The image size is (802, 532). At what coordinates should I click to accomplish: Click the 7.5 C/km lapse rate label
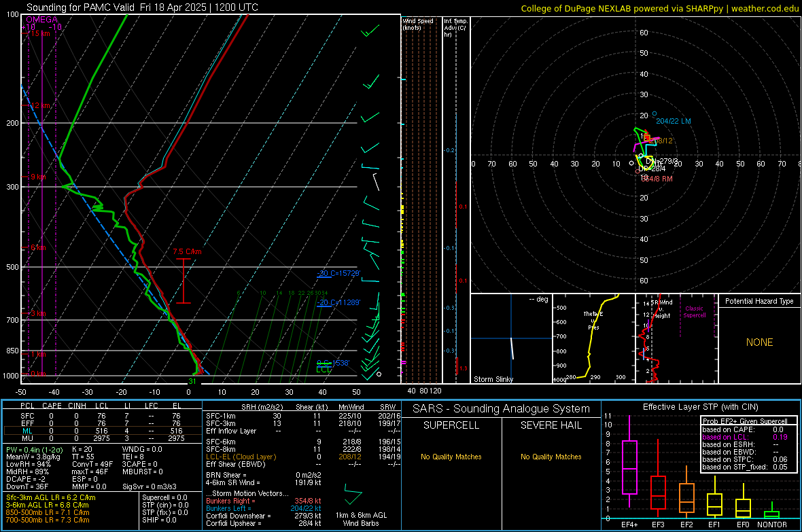point(187,251)
